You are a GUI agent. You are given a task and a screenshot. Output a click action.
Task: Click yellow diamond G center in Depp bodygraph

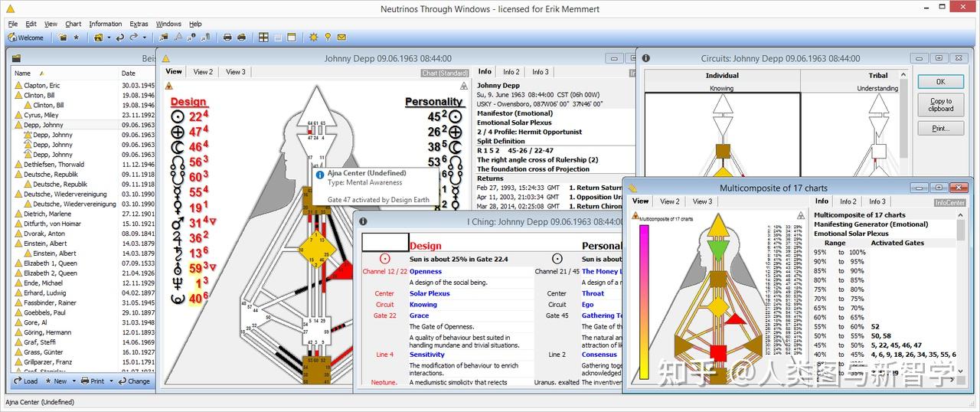click(317, 250)
